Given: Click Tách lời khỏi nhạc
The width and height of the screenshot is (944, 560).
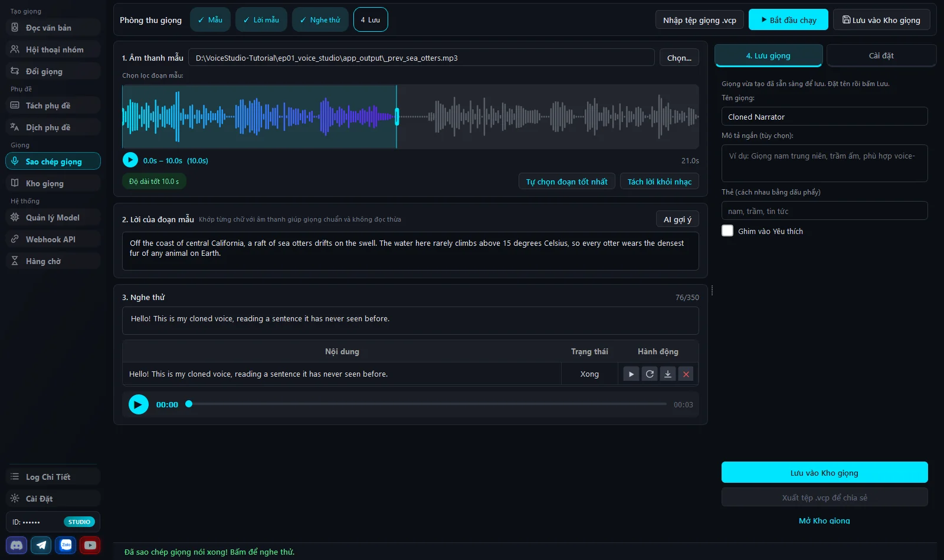Looking at the screenshot, I should [x=660, y=181].
